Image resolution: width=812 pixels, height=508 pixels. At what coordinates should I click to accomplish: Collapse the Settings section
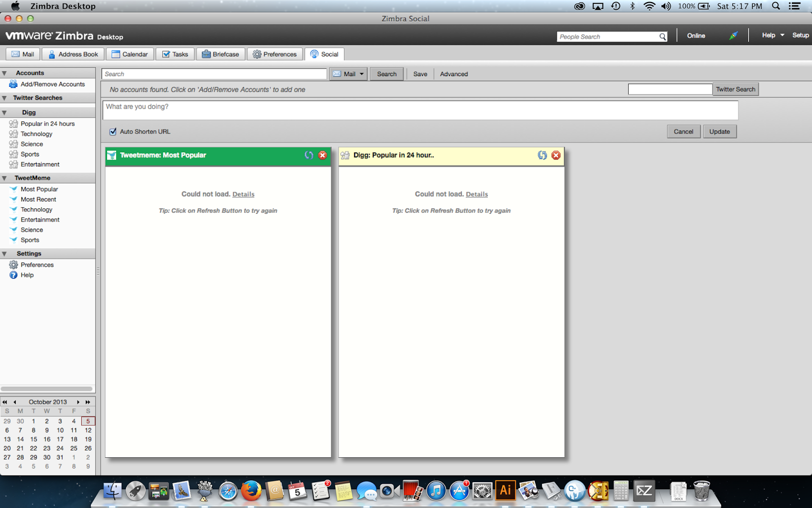click(4, 254)
